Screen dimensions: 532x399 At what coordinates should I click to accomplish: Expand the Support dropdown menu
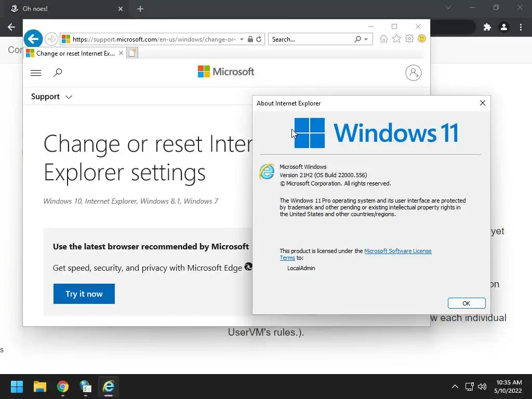click(x=51, y=97)
